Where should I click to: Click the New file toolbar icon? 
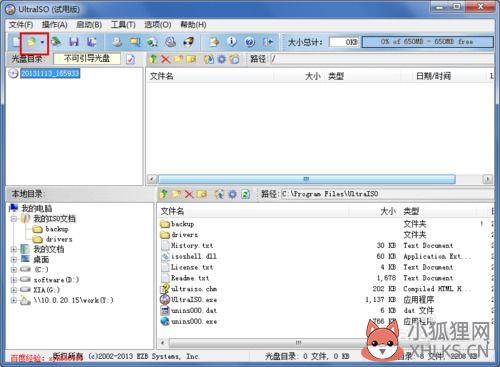[x=16, y=42]
